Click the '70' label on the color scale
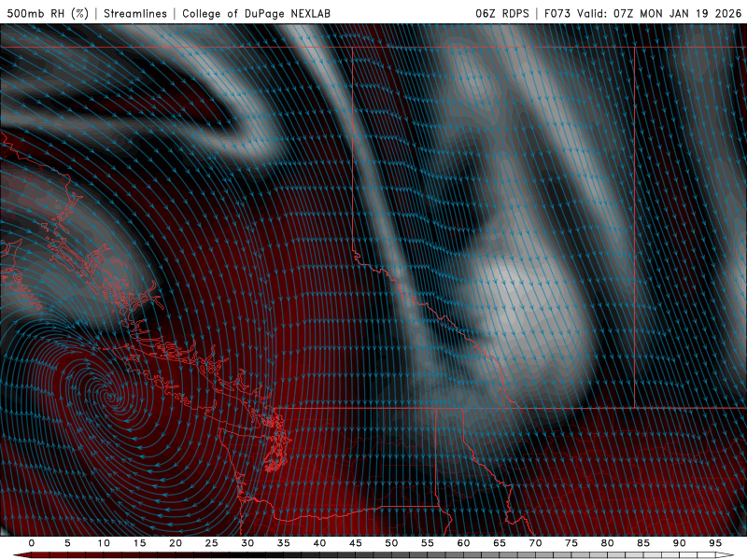Screen dimensions: 747x560 [x=535, y=543]
